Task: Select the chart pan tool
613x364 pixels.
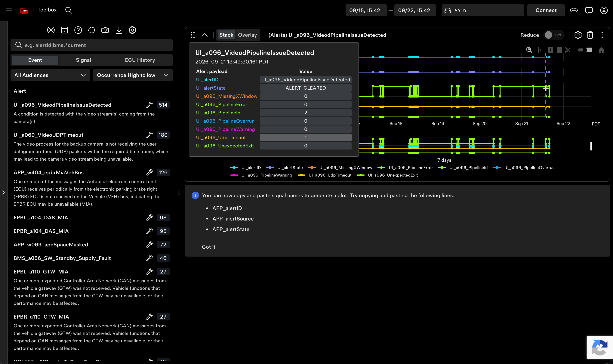Action: tap(538, 50)
